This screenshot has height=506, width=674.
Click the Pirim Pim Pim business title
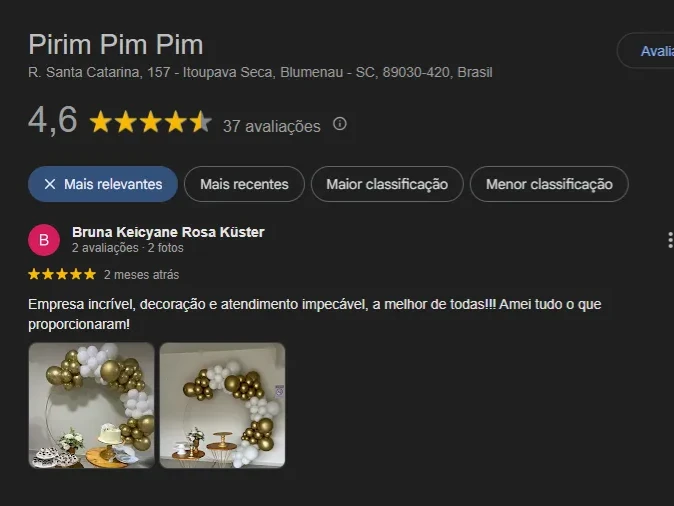(116, 44)
